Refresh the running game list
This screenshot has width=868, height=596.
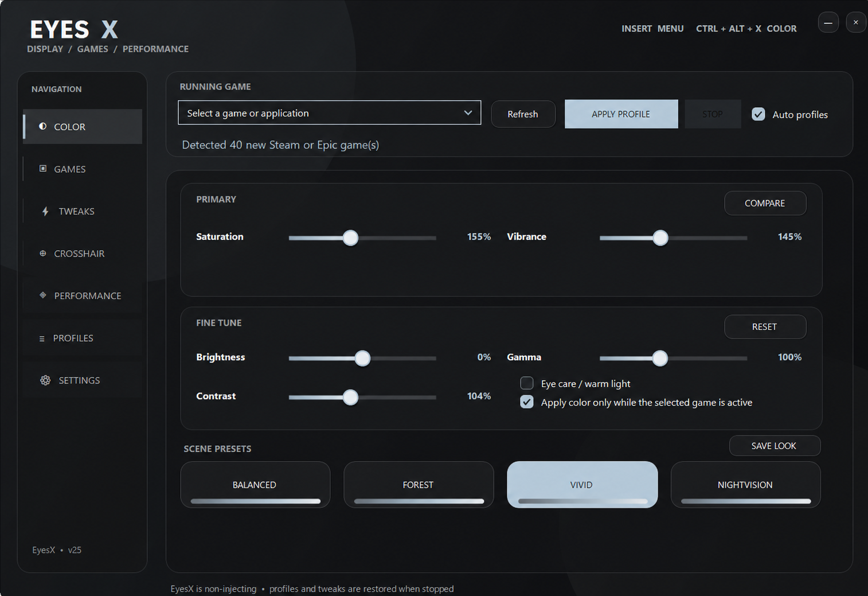pyautogui.click(x=523, y=114)
